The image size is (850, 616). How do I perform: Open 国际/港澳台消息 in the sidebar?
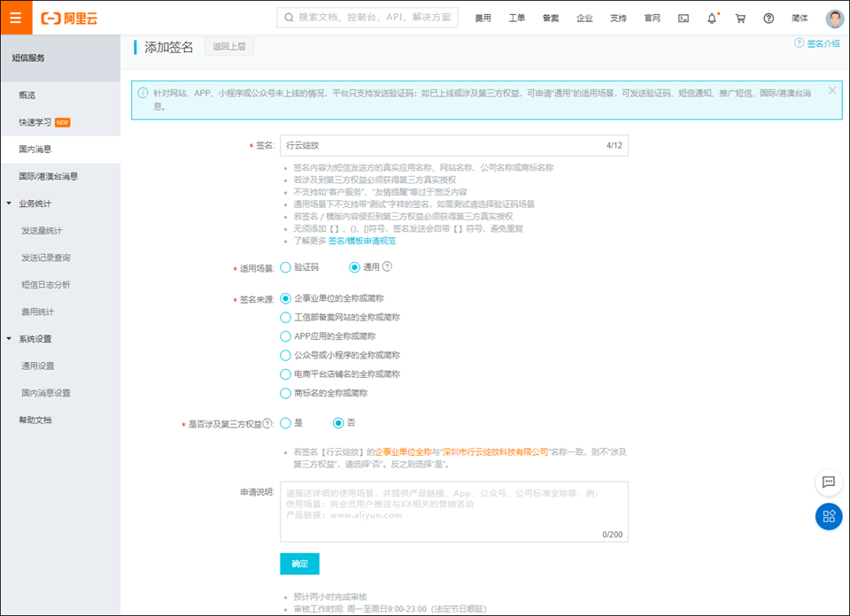click(49, 176)
